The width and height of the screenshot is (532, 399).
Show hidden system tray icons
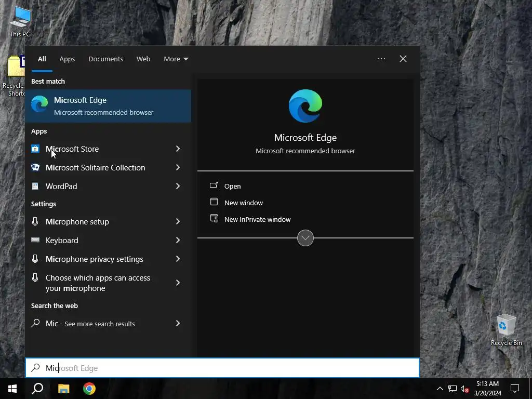(x=440, y=389)
